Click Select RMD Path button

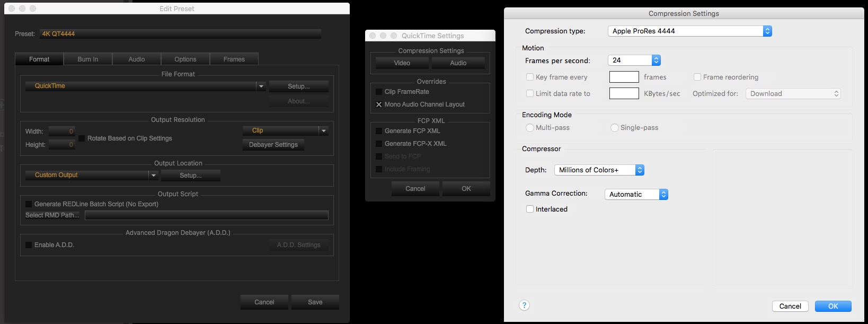point(52,215)
